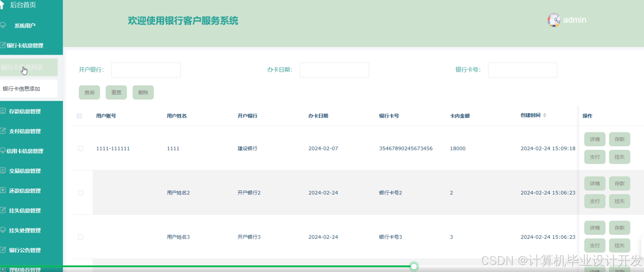Click the 删除 delete button
Viewport: 644px width, 272px height.
pyautogui.click(x=143, y=92)
